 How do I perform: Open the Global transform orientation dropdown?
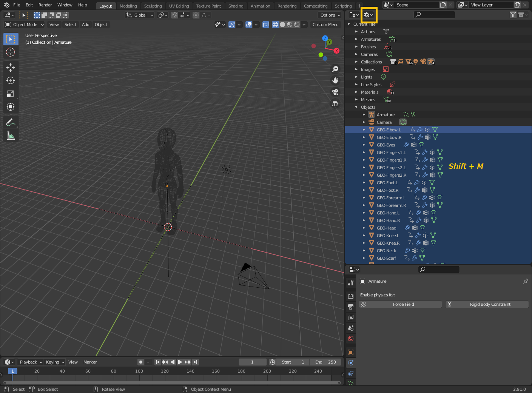click(140, 15)
